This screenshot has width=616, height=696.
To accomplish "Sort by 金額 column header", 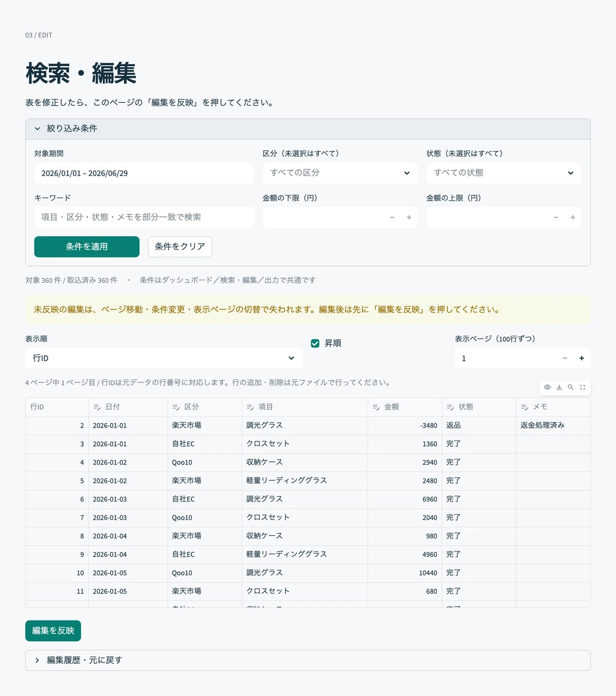I will (405, 407).
